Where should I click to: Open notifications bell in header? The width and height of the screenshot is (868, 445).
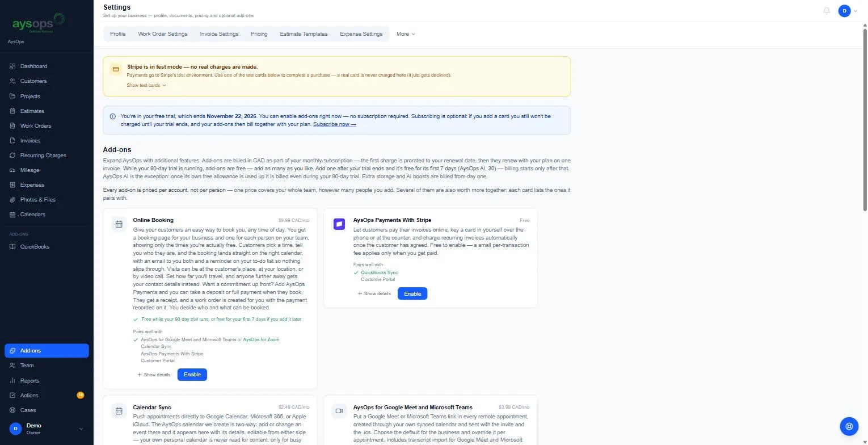[827, 11]
